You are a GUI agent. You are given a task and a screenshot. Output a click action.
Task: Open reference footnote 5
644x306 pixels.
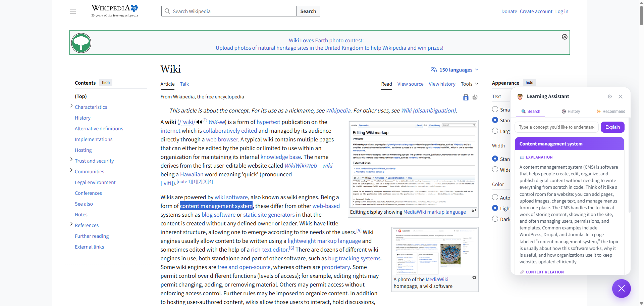(359, 230)
